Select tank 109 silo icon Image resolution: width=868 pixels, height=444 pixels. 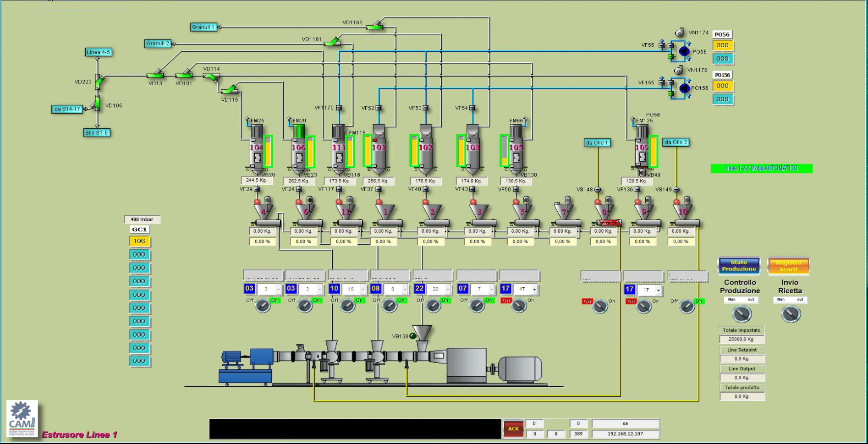(x=642, y=150)
